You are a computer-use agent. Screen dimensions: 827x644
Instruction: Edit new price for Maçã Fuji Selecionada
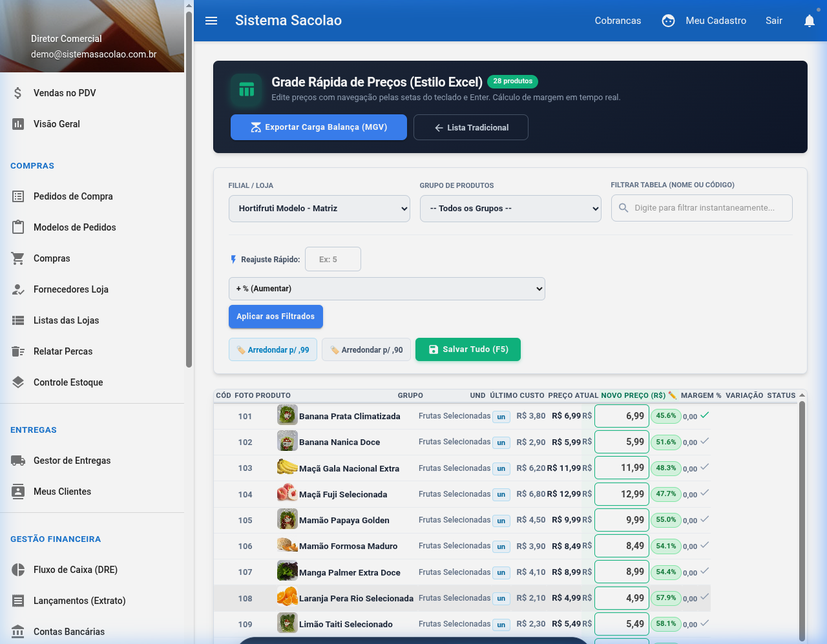coord(622,494)
